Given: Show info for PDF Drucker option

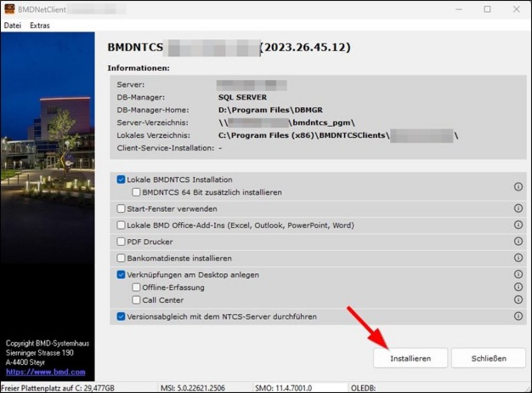Looking at the screenshot, I should (x=518, y=241).
